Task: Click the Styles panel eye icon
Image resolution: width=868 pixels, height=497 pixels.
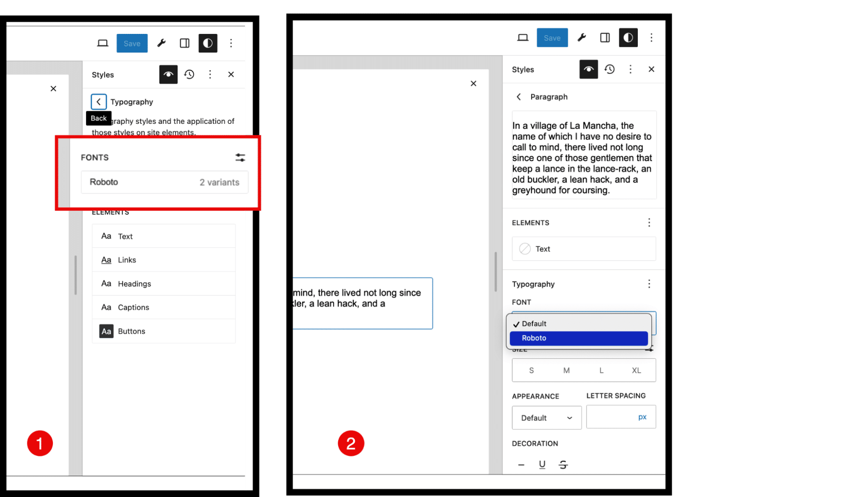Action: (169, 74)
